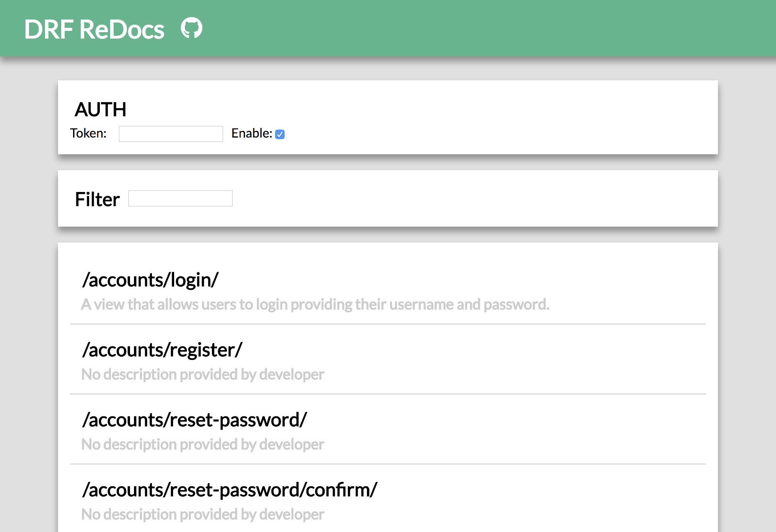Screen dimensions: 776x532
Task: Click the Enable label text
Action: point(252,133)
